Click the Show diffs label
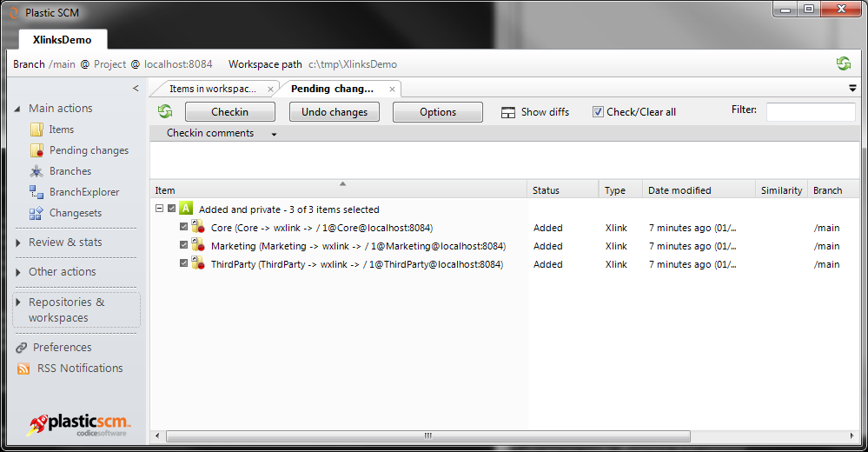This screenshot has width=868, height=452. pos(545,112)
